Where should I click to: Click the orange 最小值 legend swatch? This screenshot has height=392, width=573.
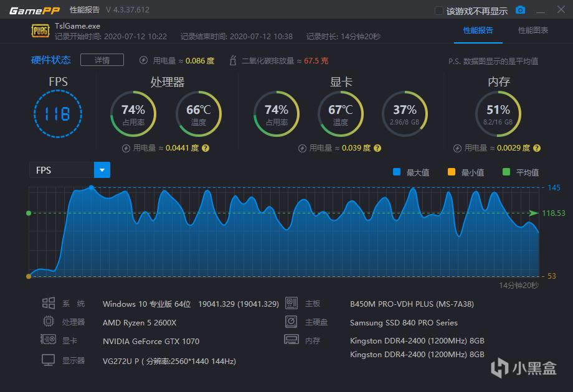452,172
